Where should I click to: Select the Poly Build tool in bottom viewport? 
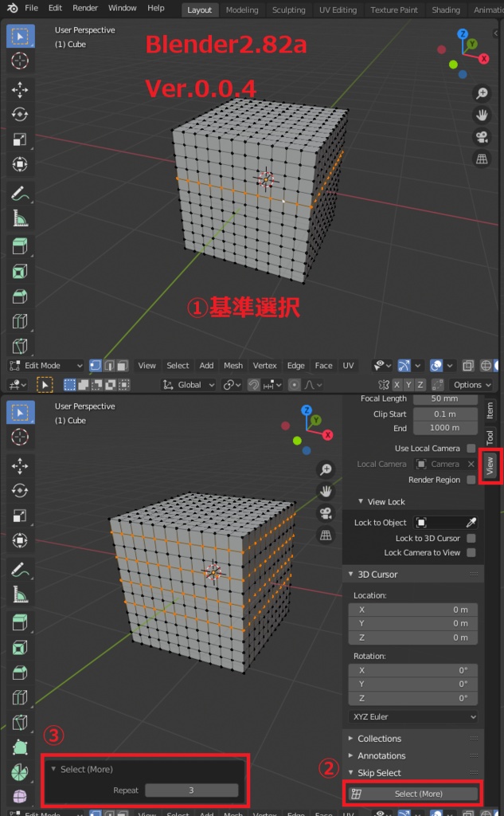click(20, 747)
